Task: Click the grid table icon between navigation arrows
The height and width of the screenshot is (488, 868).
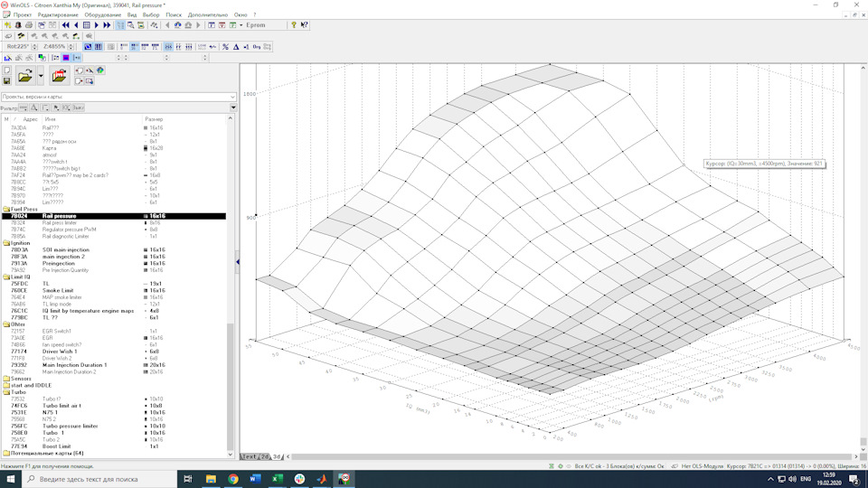Action: pyautogui.click(x=87, y=25)
